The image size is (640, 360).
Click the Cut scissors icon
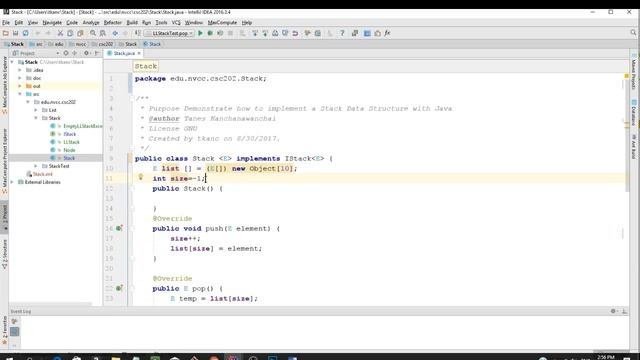(x=60, y=33)
